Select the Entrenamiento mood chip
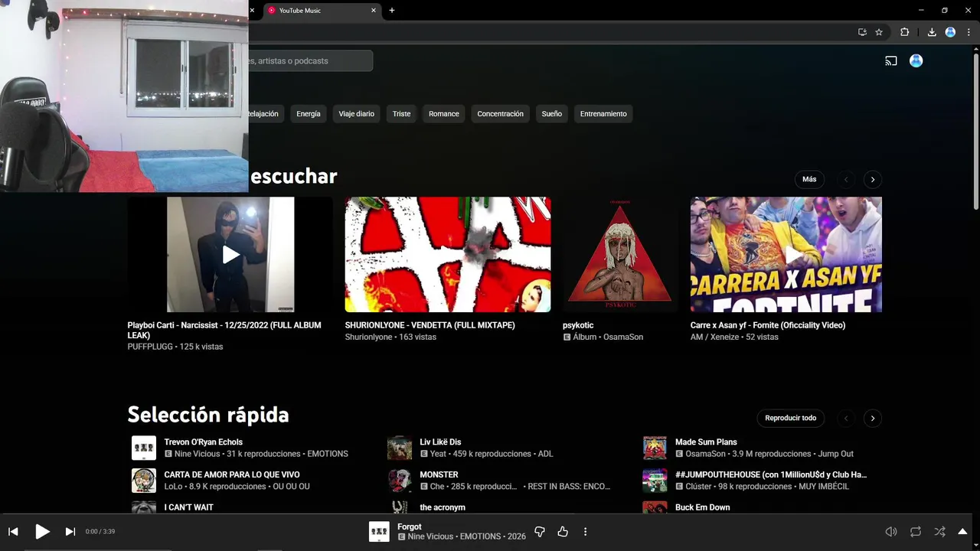 coord(603,114)
